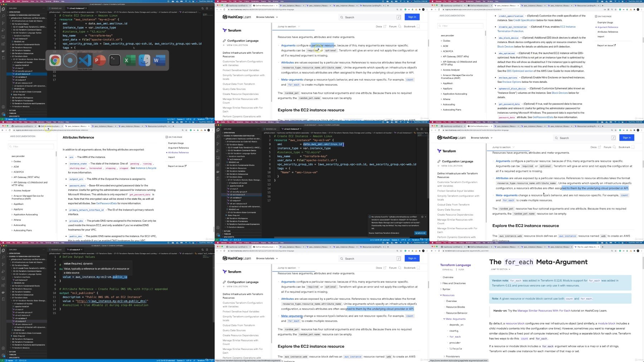This screenshot has height=362, width=644.
Task: Bookmark star in top-middle Chrome address bar
Action: (x=401, y=10)
